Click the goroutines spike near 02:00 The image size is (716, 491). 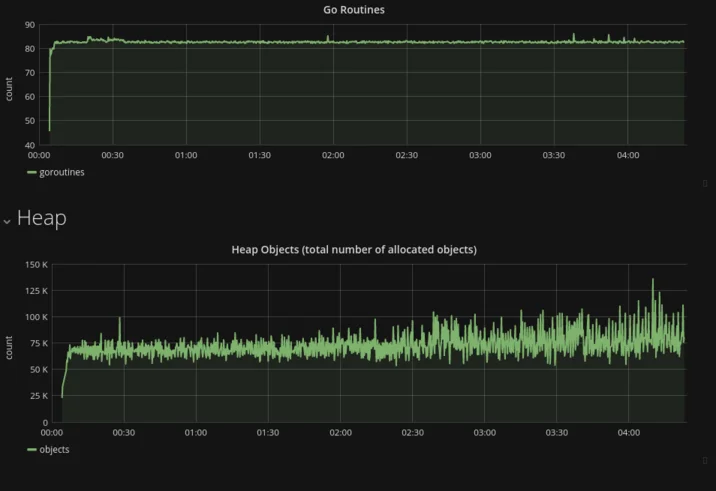pyautogui.click(x=327, y=37)
